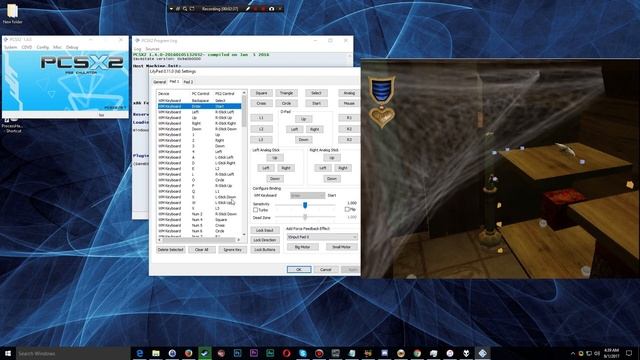640x360 pixels.
Task: Click Down in Left Analog Stick group
Action: click(x=275, y=179)
